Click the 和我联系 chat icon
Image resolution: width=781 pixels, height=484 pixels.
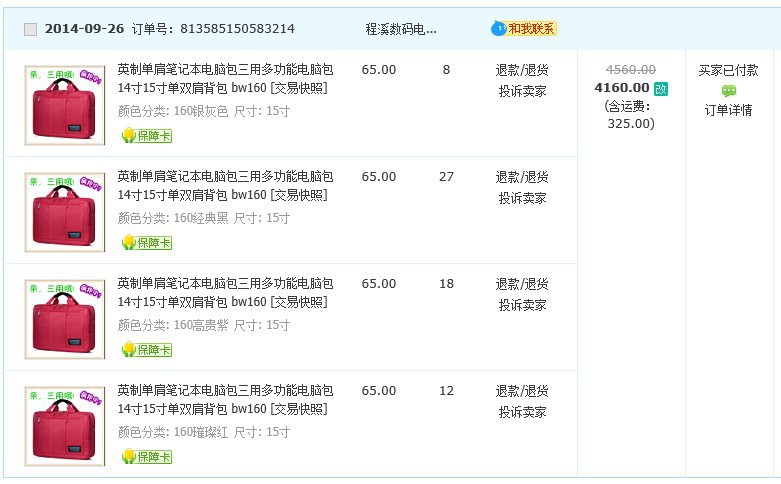[523, 29]
